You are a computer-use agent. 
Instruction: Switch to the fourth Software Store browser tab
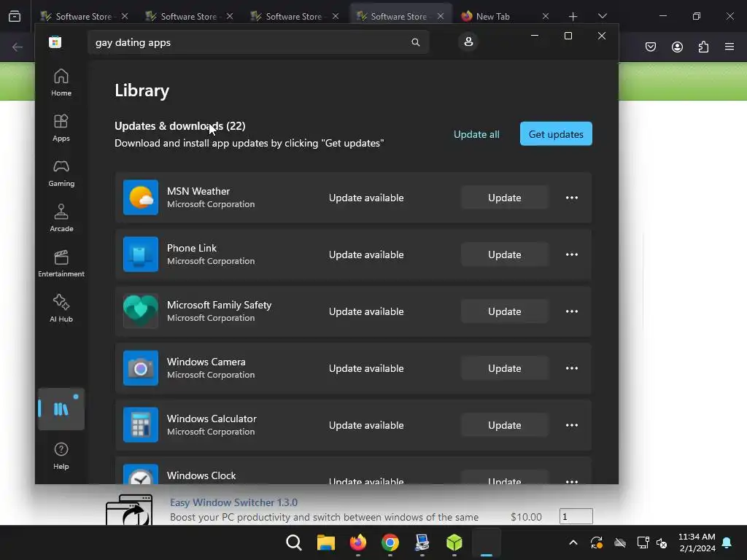pyautogui.click(x=398, y=16)
